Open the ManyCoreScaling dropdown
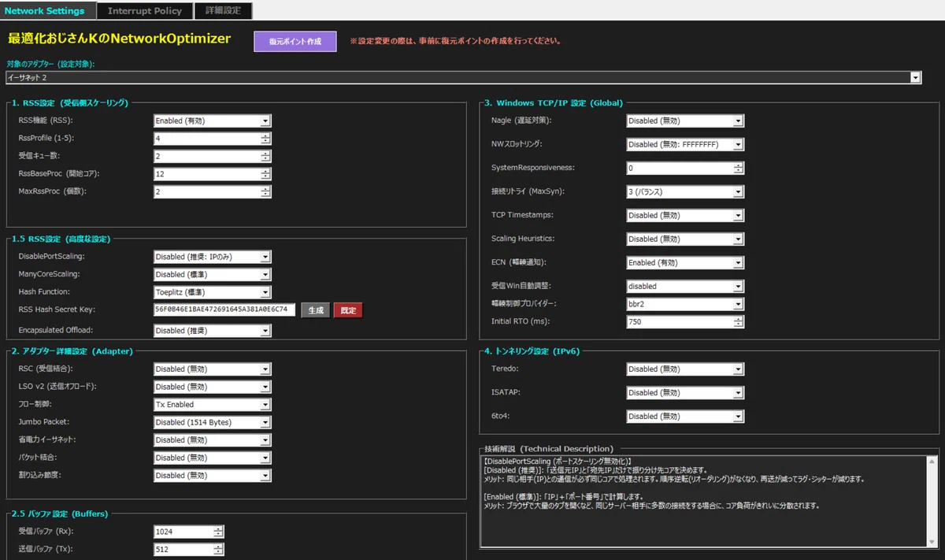 tap(213, 274)
